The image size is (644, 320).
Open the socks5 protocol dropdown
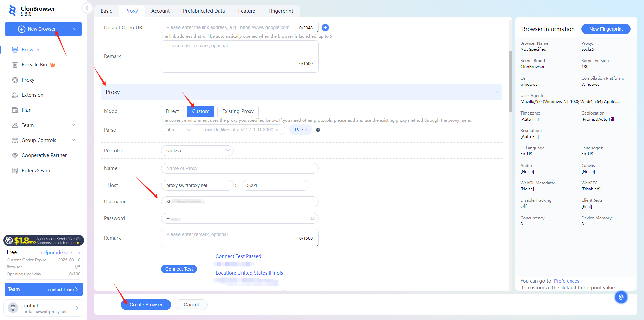[x=197, y=151]
